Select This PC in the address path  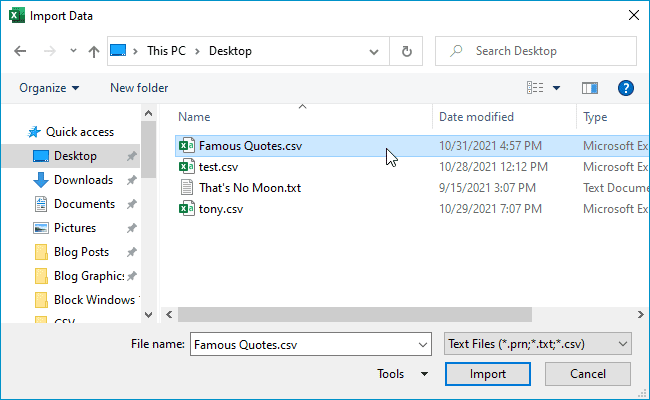click(166, 51)
